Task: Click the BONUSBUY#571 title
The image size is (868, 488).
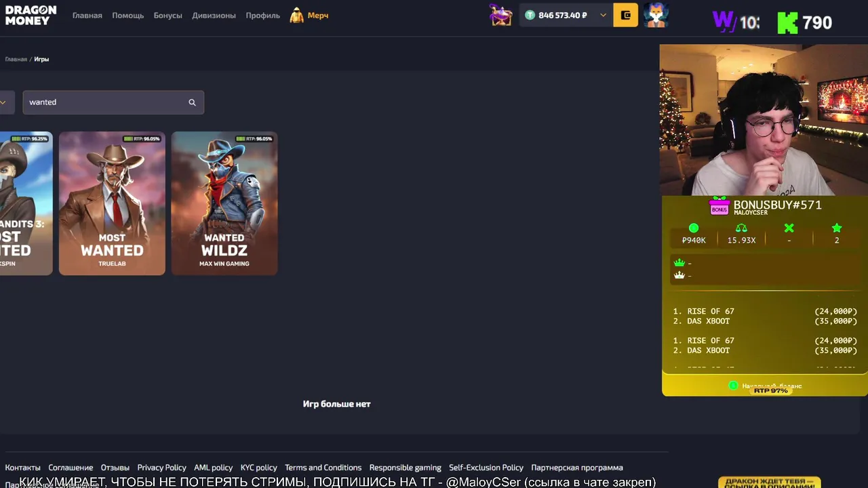Action: (x=777, y=205)
